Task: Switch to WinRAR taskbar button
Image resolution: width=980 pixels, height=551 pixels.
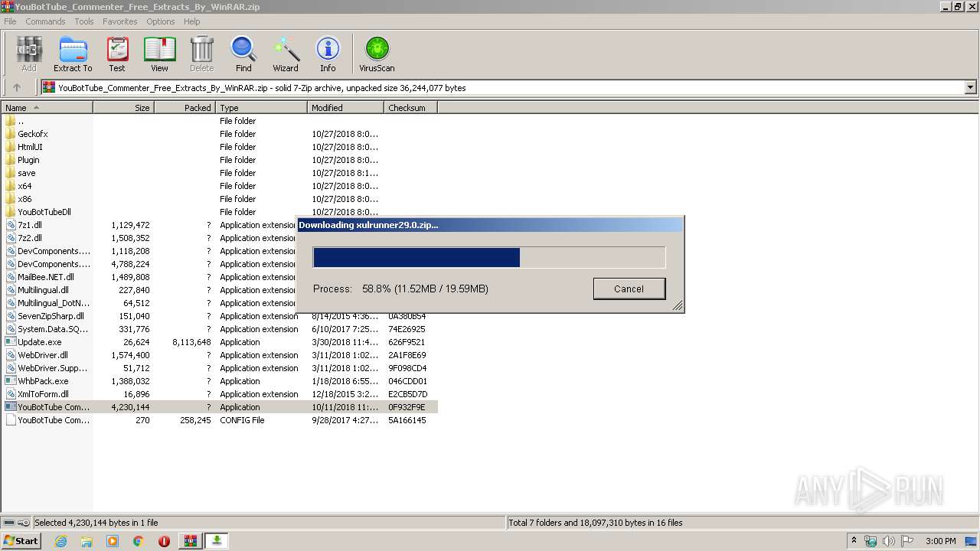Action: pyautogui.click(x=190, y=541)
